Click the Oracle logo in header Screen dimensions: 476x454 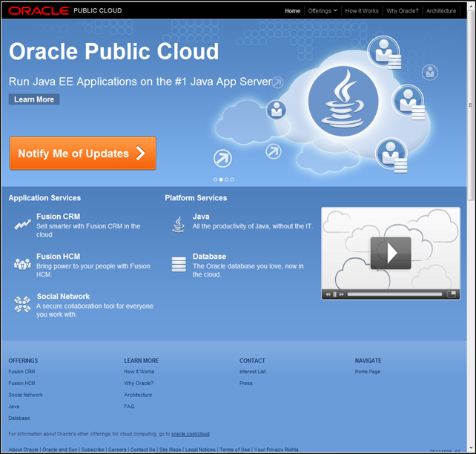tap(39, 10)
